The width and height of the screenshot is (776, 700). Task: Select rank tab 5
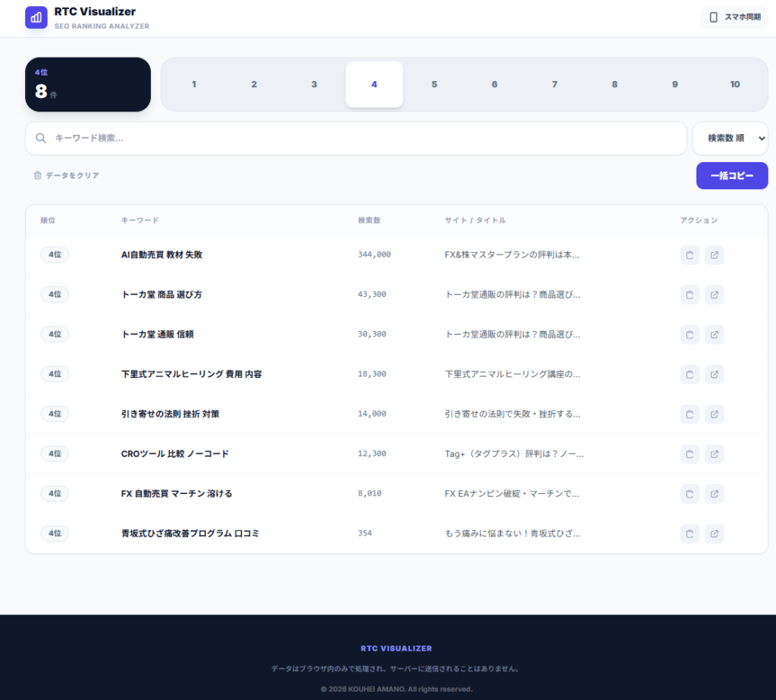[434, 84]
